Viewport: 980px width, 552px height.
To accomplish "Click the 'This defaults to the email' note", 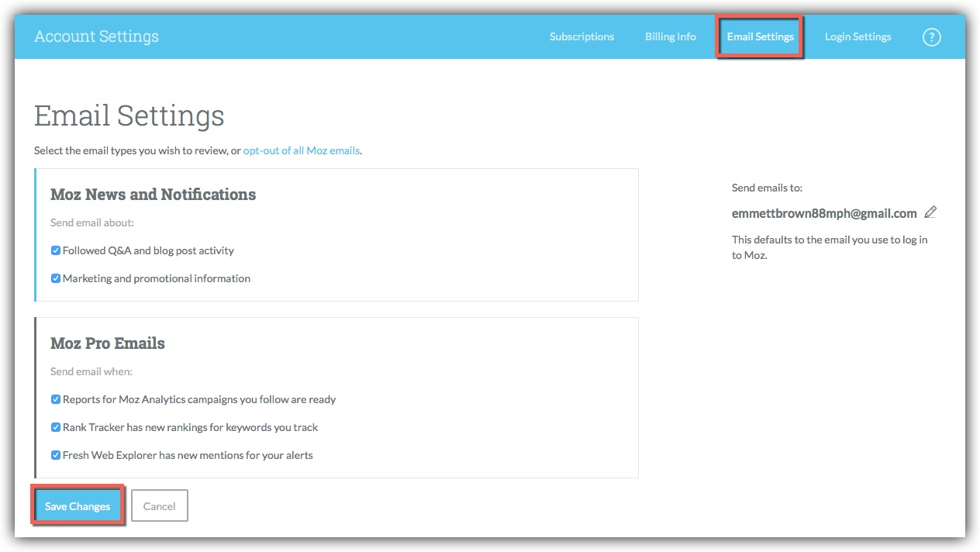I will (830, 247).
